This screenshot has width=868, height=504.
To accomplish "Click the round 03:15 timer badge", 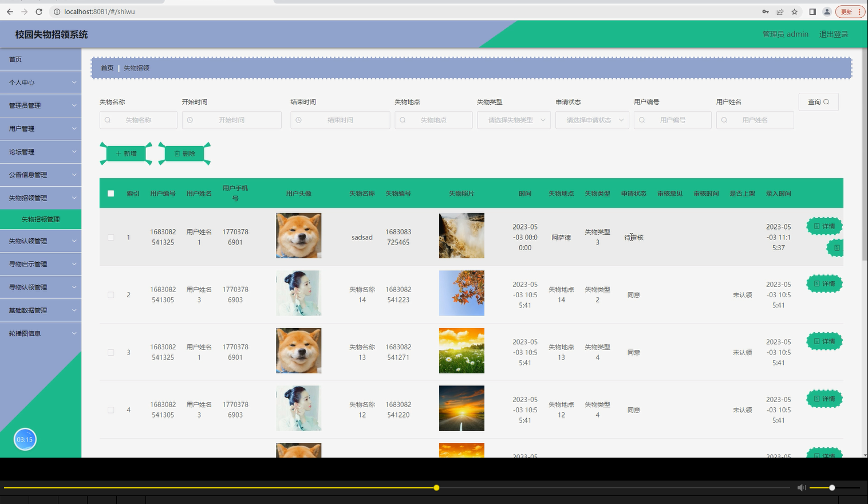I will pos(25,439).
